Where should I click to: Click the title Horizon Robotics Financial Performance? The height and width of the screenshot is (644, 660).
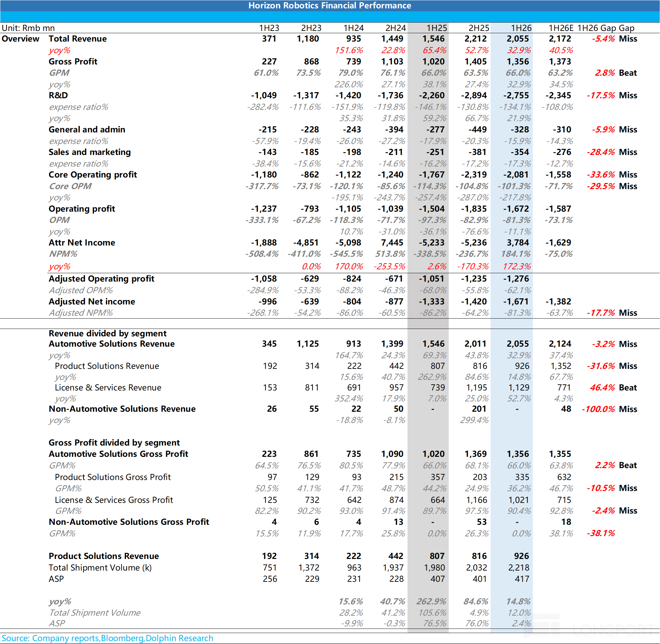click(330, 5)
